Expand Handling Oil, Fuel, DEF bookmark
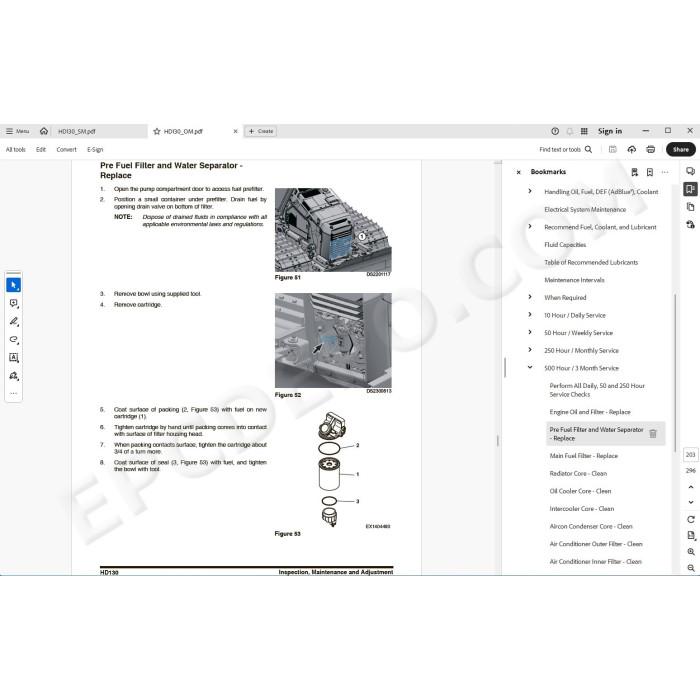 (530, 191)
